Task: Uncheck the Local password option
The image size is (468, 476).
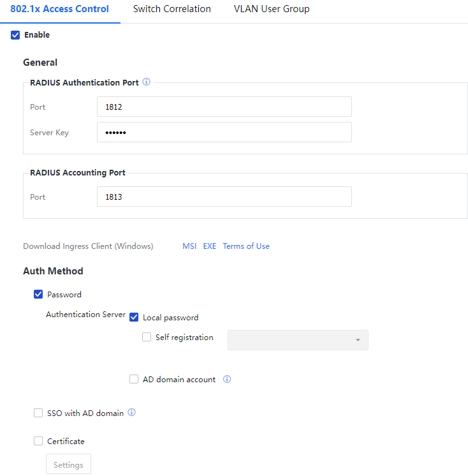Action: click(x=134, y=317)
